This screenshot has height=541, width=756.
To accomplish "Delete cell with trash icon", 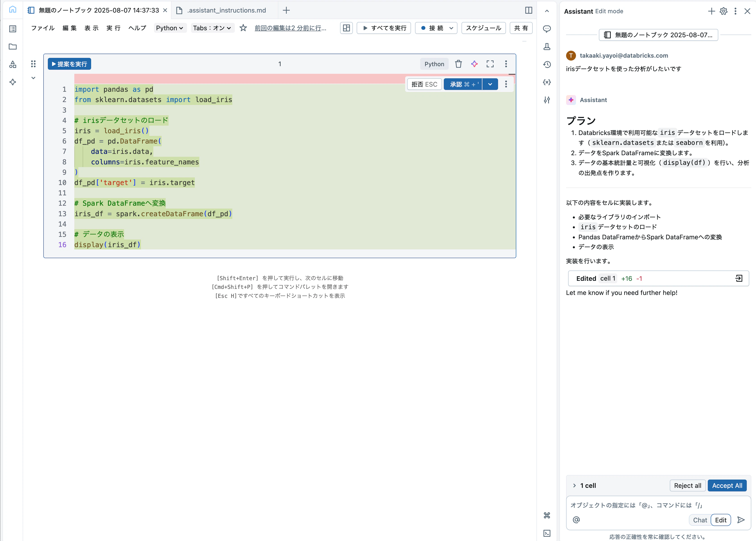I will (458, 64).
